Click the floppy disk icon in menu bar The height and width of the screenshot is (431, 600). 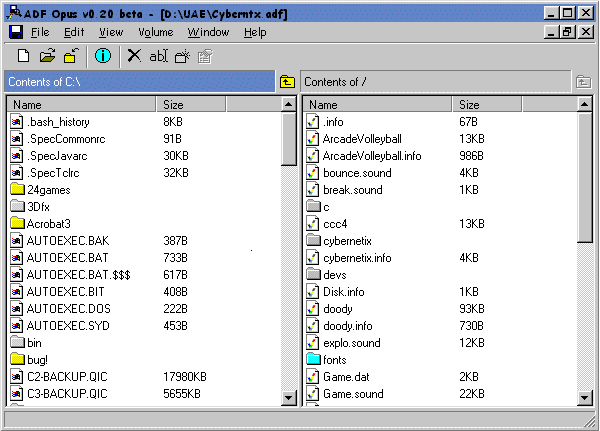pos(16,32)
